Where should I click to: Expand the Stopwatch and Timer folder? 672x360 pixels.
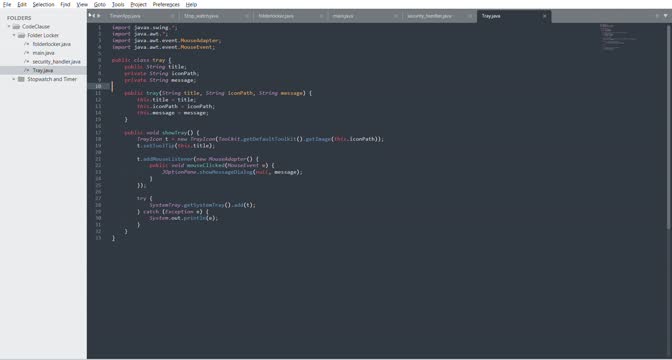pyautogui.click(x=14, y=79)
